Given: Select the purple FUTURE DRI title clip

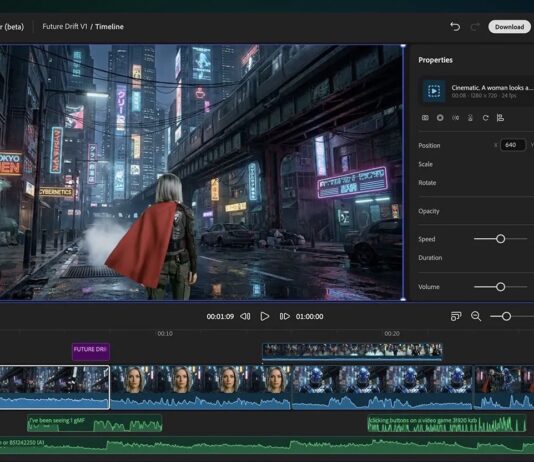Looking at the screenshot, I should point(91,351).
